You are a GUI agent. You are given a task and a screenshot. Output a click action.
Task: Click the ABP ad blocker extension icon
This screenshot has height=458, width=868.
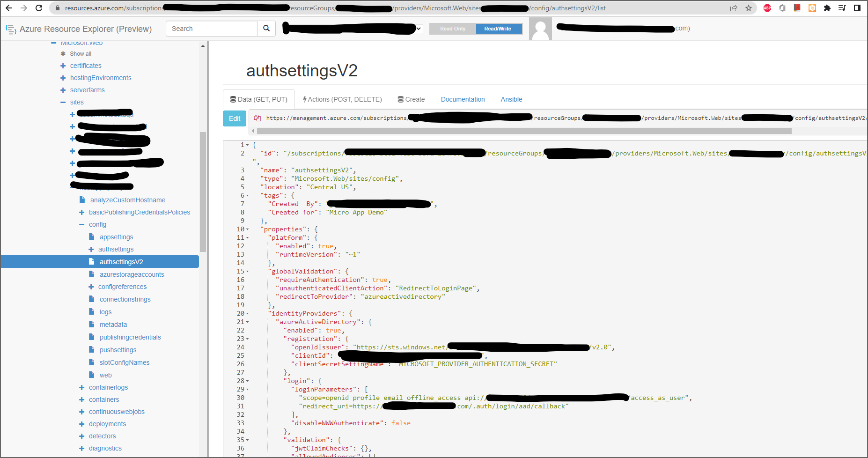coord(767,8)
